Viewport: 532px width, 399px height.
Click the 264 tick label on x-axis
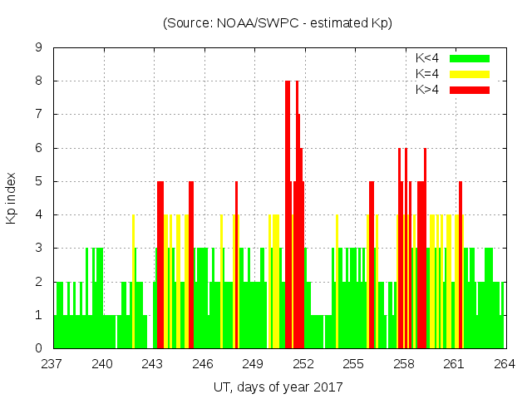(504, 364)
